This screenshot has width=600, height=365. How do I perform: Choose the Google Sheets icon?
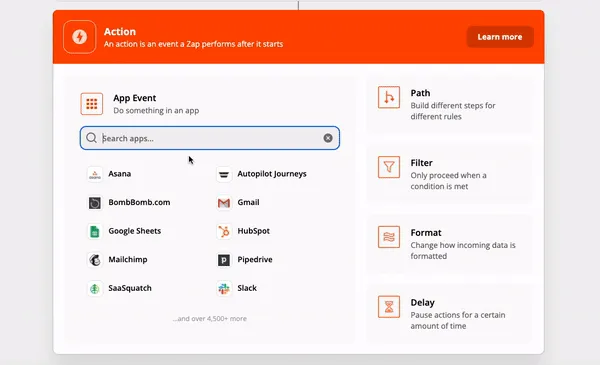(95, 231)
